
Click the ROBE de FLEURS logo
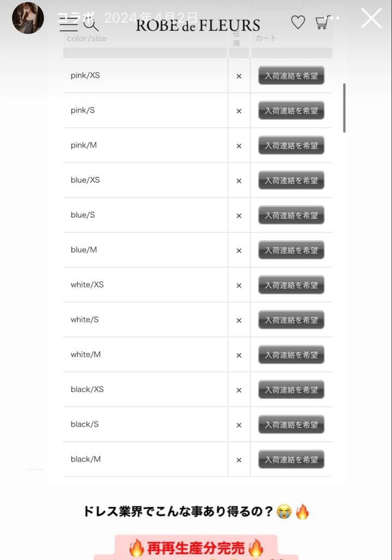click(198, 25)
